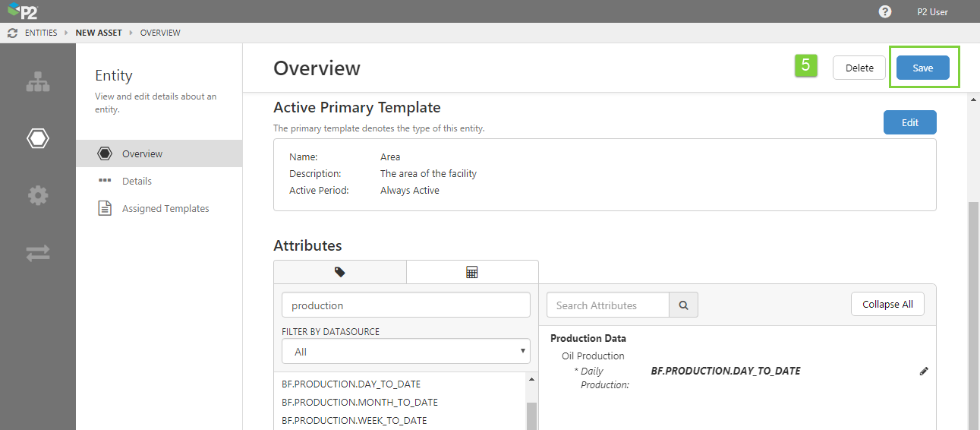Switch to the tag tab in Attributes
980x430 pixels.
[339, 272]
